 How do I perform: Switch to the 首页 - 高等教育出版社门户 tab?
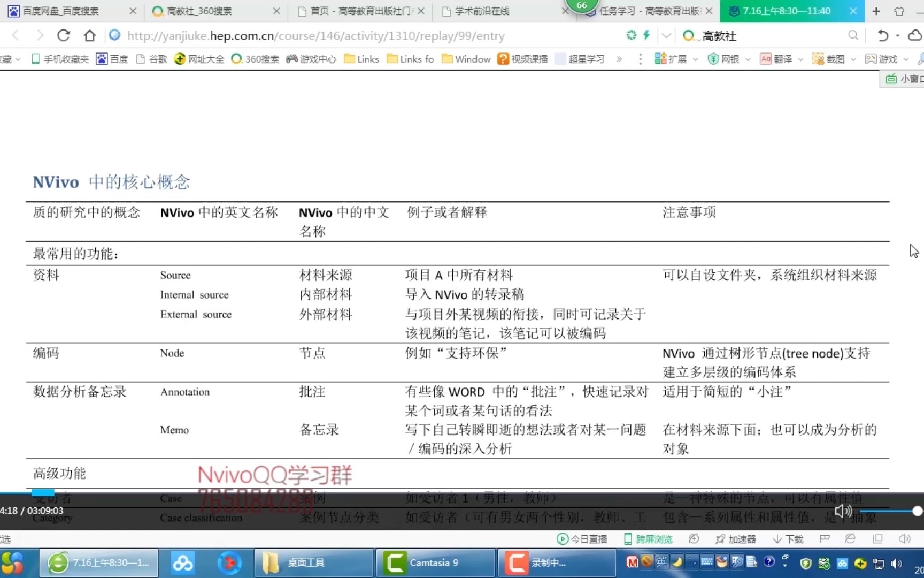pyautogui.click(x=360, y=11)
